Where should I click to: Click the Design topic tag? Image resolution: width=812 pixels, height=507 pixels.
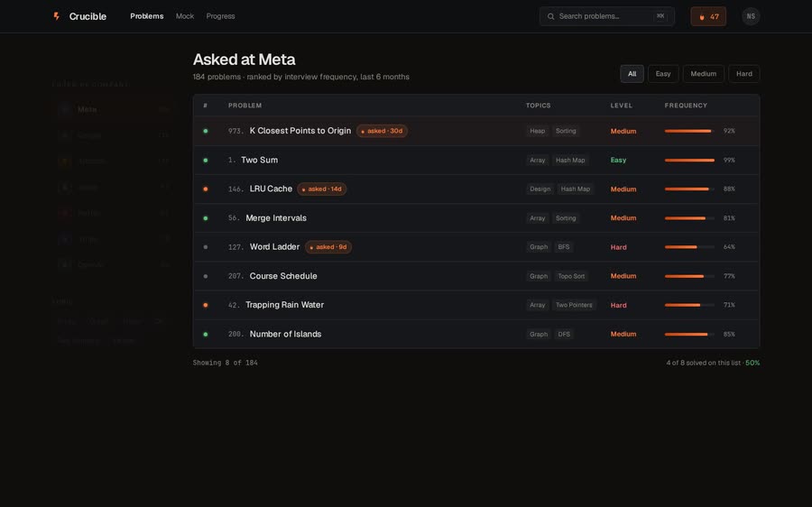(x=540, y=189)
